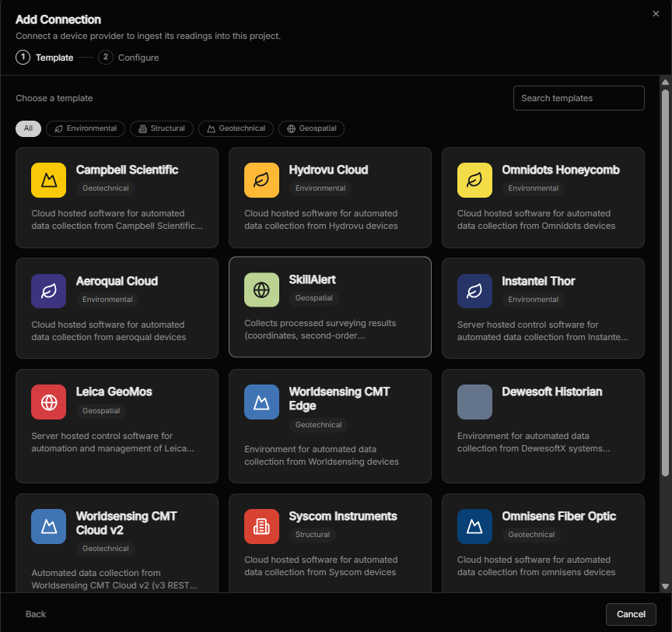
Task: Go to step 1 Template
Action: click(44, 58)
